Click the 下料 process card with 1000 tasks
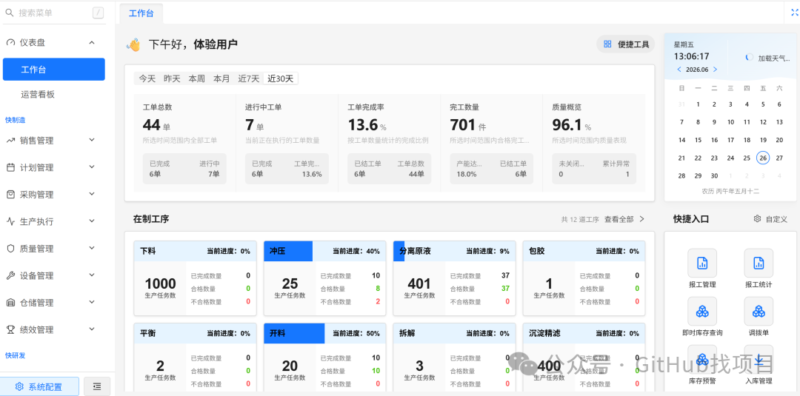Viewport: 800px width, 396px height. click(x=195, y=279)
